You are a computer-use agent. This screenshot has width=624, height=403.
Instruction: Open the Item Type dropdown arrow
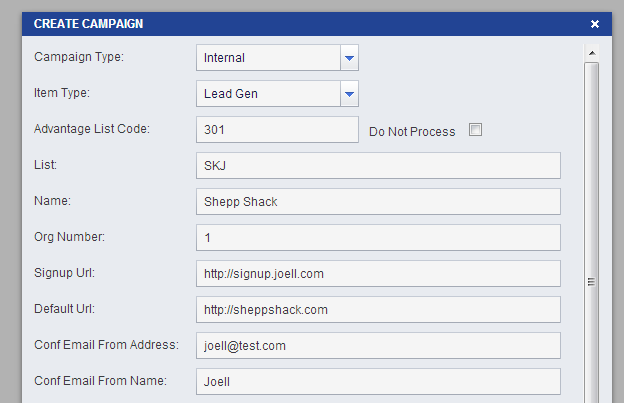[x=349, y=94]
